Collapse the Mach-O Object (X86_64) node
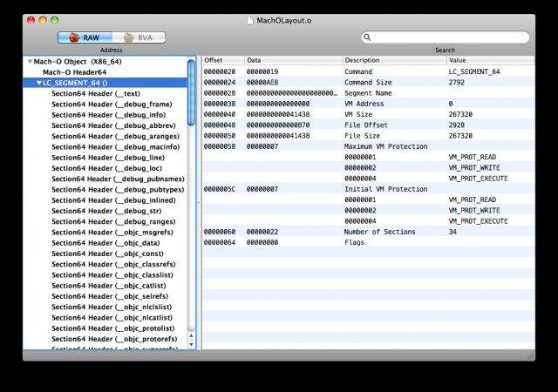The width and height of the screenshot is (558, 392). click(x=30, y=62)
